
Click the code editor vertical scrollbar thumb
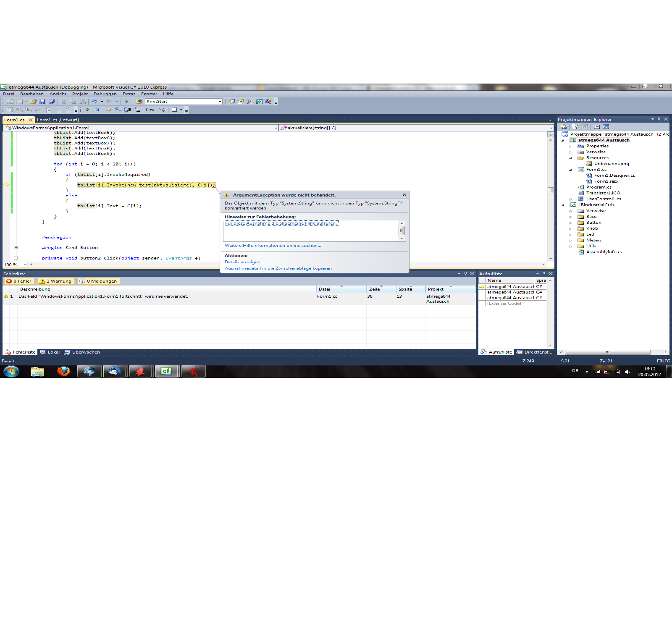pyautogui.click(x=551, y=190)
